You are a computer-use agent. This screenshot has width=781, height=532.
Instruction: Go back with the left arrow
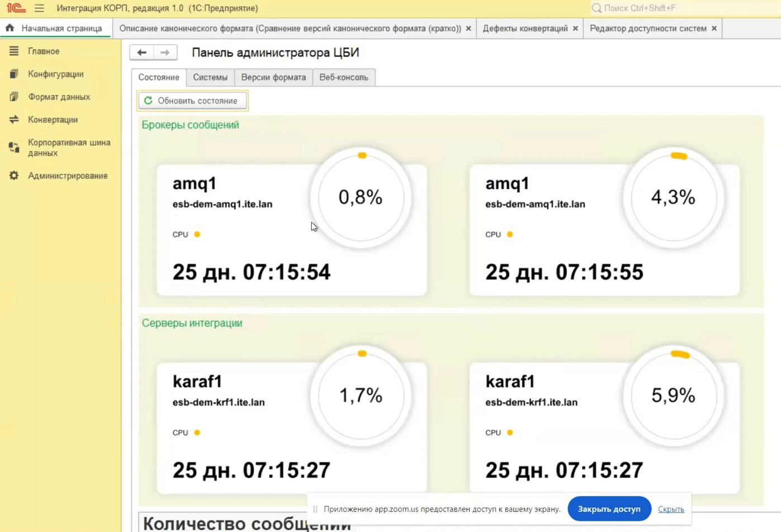(142, 53)
